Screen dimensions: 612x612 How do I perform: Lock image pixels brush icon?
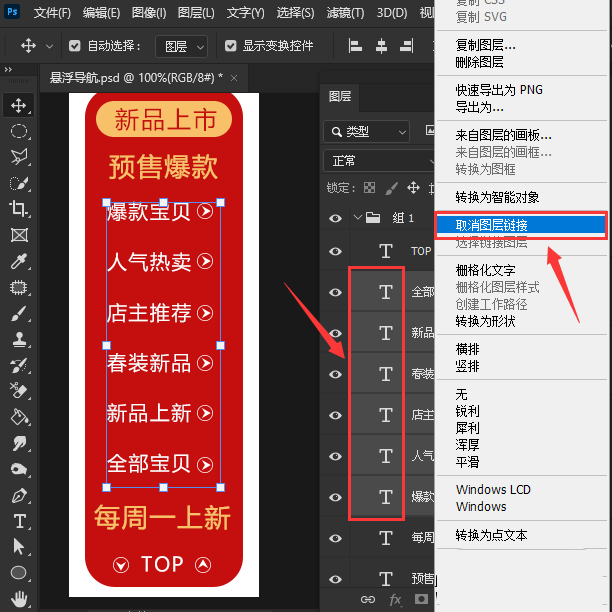point(391,188)
